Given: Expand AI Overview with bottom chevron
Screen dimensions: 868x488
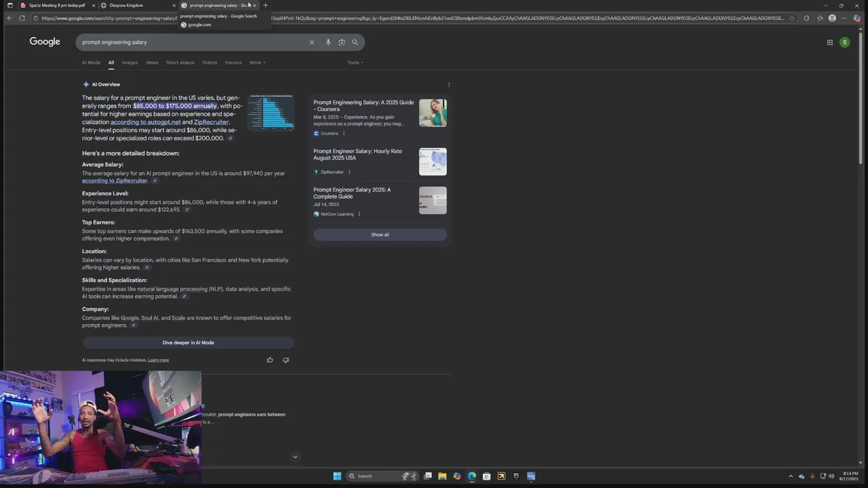Looking at the screenshot, I should tap(295, 457).
